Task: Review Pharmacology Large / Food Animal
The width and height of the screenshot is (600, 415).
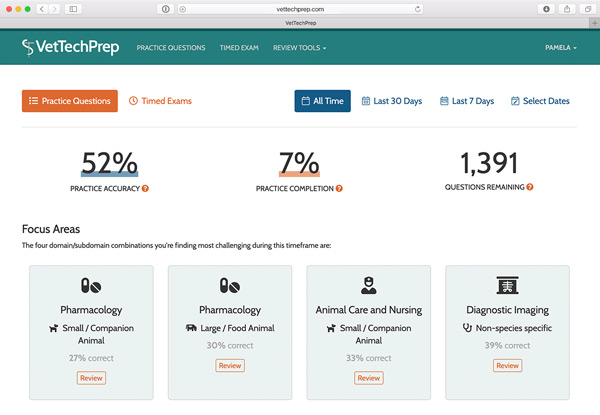Action: point(230,366)
